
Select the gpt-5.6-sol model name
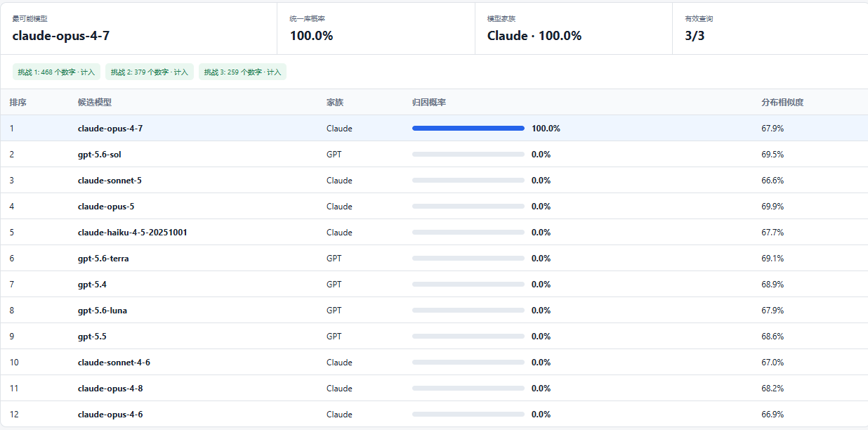coord(100,155)
